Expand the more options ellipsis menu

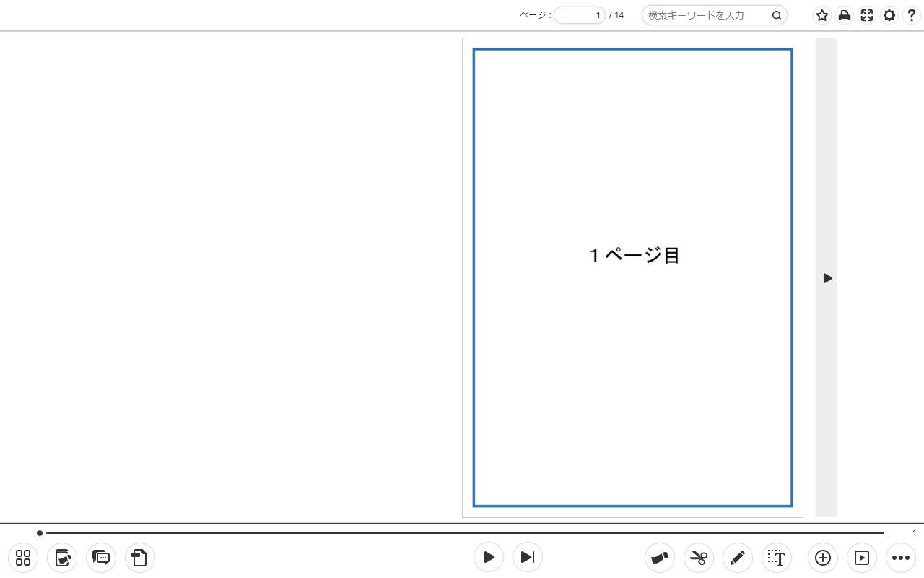(901, 558)
